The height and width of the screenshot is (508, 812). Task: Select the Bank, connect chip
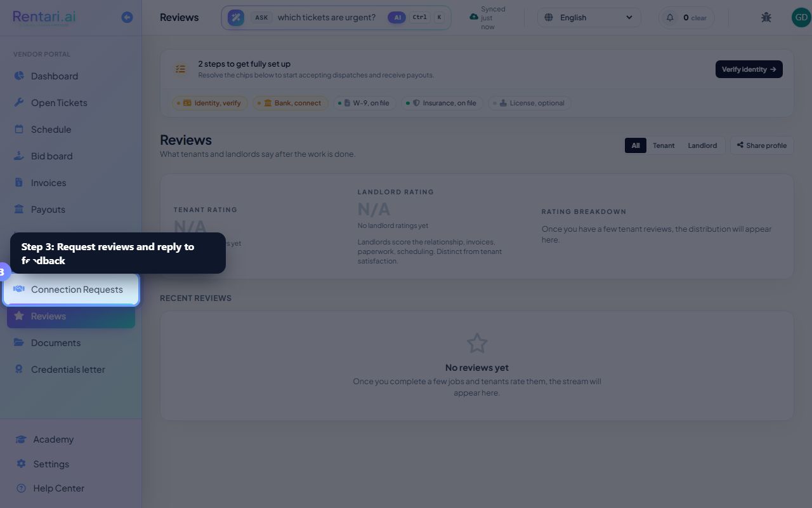(291, 103)
